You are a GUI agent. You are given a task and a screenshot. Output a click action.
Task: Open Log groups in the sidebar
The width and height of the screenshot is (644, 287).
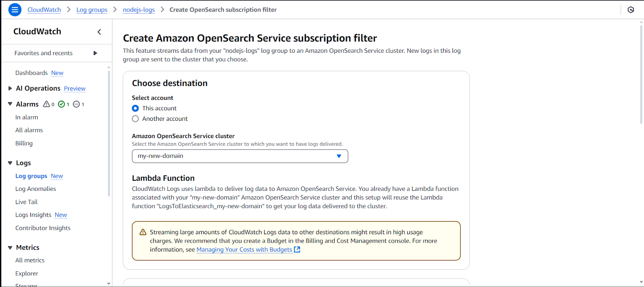tap(31, 176)
